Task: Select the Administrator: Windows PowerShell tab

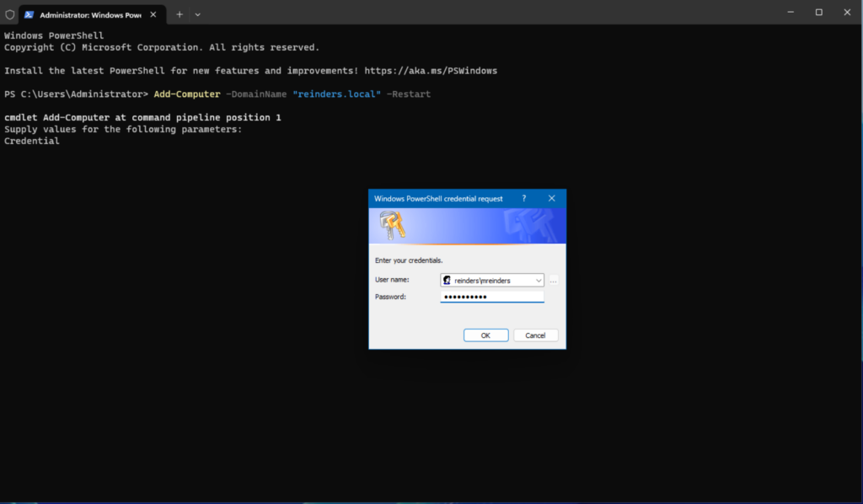Action: (x=92, y=15)
